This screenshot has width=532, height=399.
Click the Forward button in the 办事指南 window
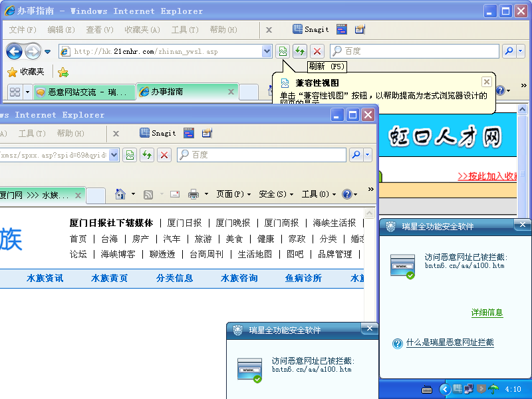coord(33,52)
